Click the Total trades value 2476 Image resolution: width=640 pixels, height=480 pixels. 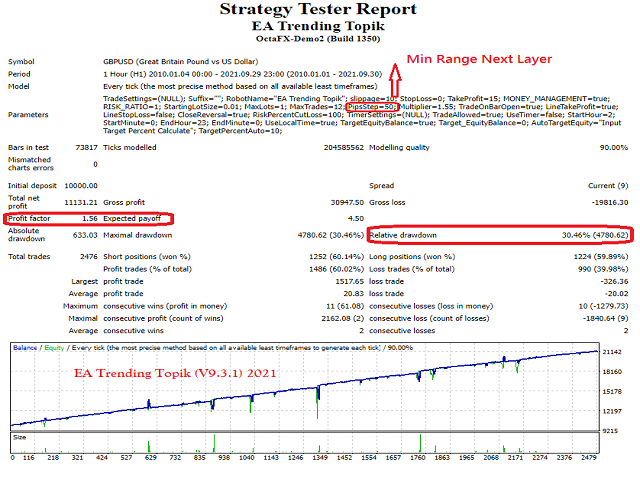(x=89, y=257)
